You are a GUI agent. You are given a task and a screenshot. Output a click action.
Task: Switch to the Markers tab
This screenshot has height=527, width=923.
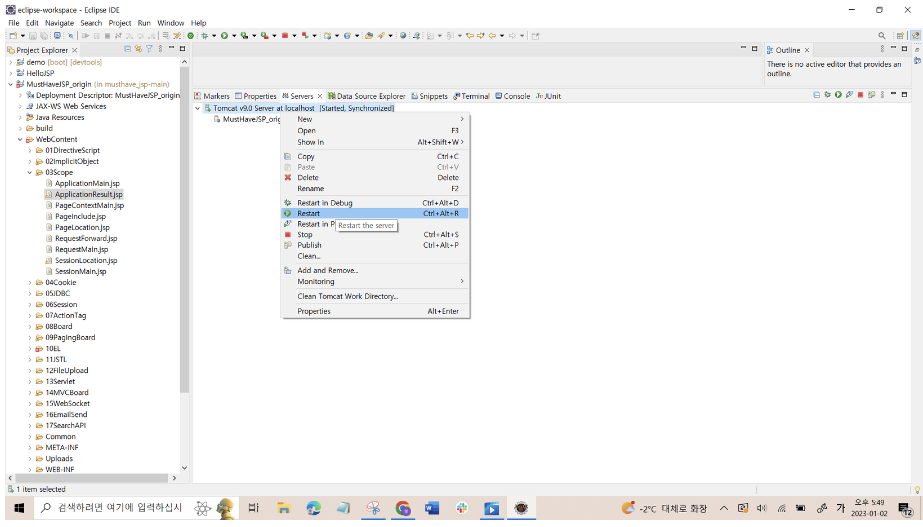[212, 96]
